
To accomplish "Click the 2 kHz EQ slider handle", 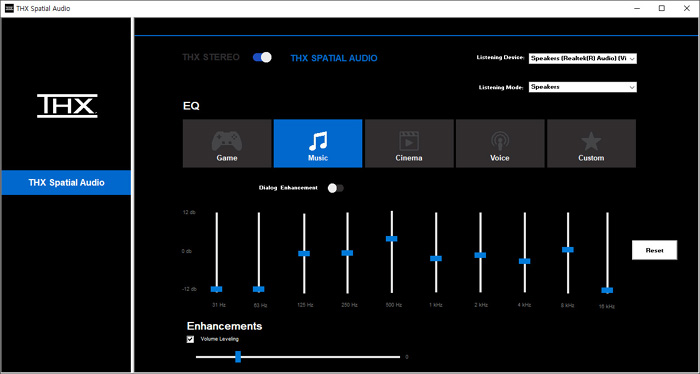I will [480, 255].
